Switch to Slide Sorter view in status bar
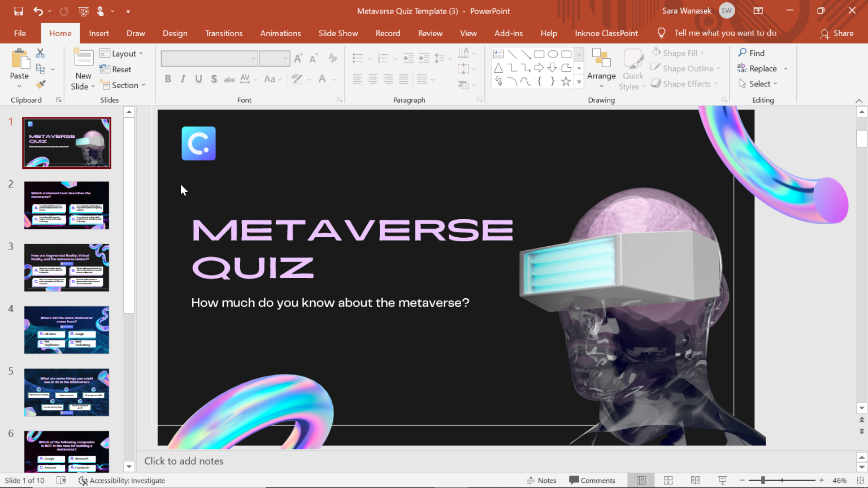 tap(668, 480)
